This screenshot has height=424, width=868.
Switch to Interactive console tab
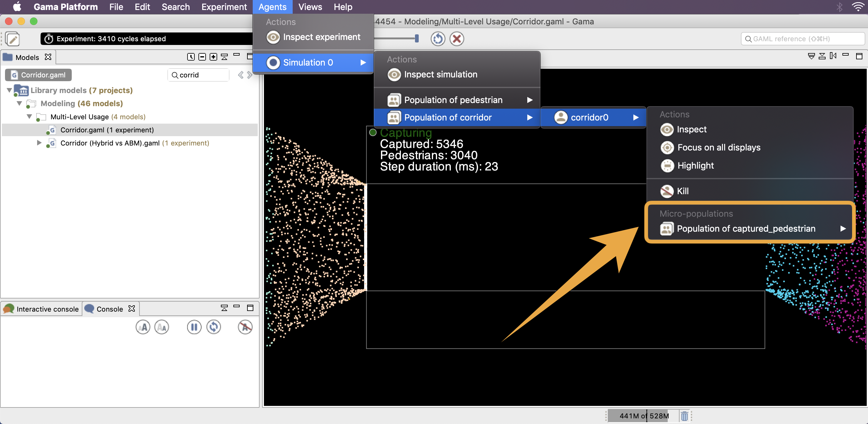tap(41, 309)
